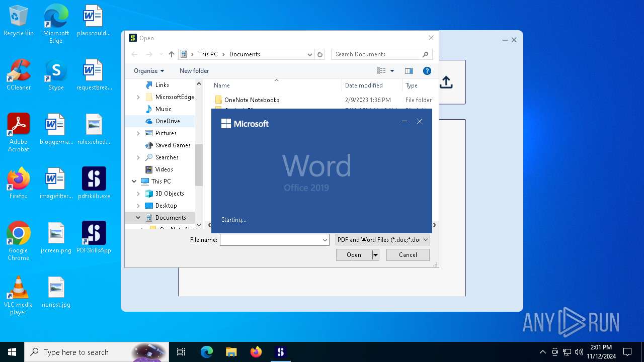Select the rulessched image file icon
644x362 pixels.
pyautogui.click(x=94, y=130)
